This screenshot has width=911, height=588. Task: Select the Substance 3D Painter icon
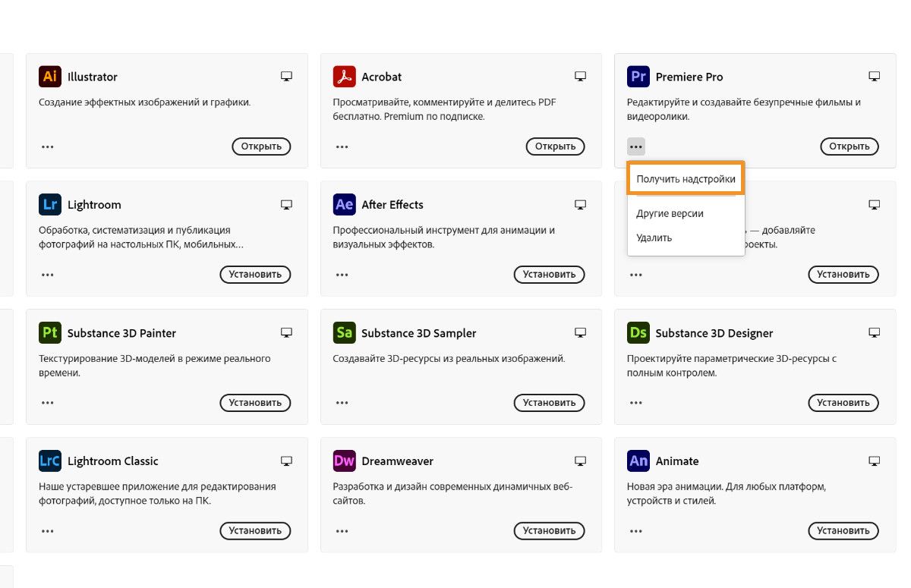(x=49, y=332)
